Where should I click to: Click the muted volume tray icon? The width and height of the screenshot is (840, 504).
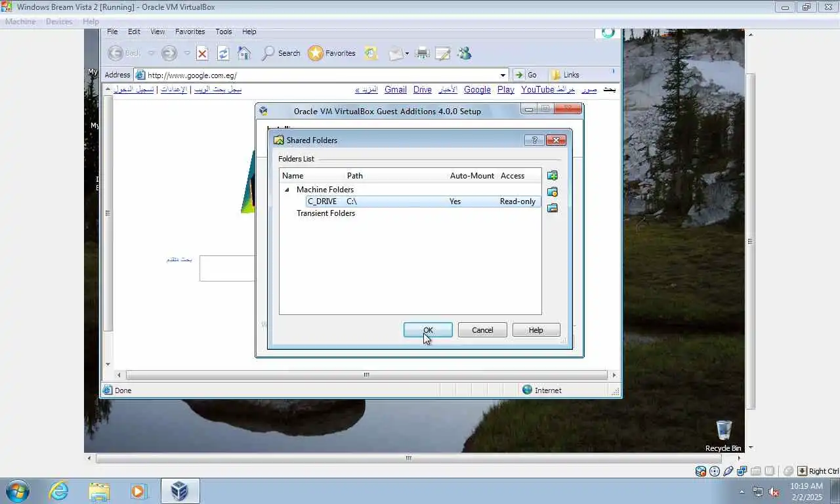(x=774, y=492)
